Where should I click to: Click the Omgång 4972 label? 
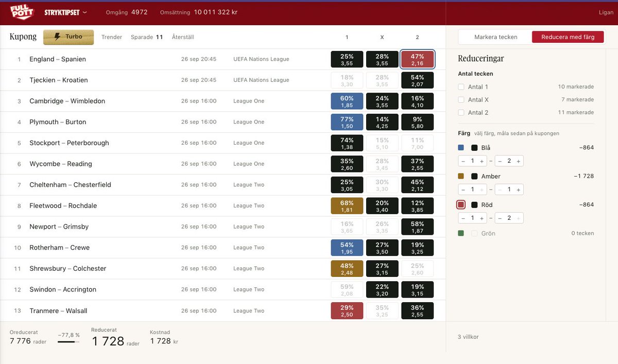pyautogui.click(x=127, y=12)
